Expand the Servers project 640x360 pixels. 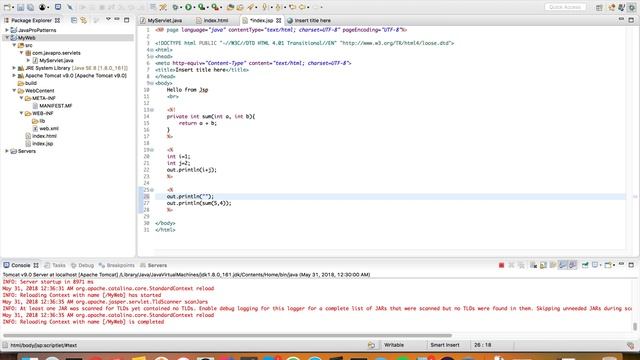[x=7, y=151]
